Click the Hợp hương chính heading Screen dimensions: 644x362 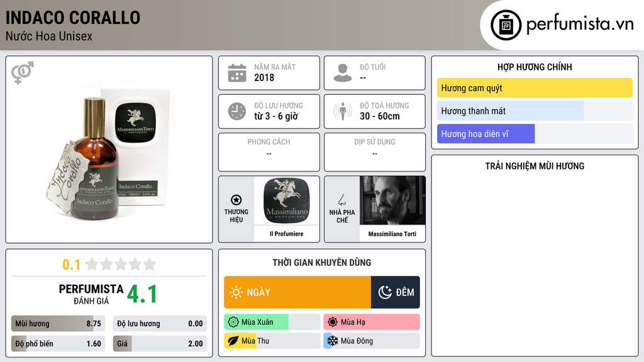click(535, 67)
